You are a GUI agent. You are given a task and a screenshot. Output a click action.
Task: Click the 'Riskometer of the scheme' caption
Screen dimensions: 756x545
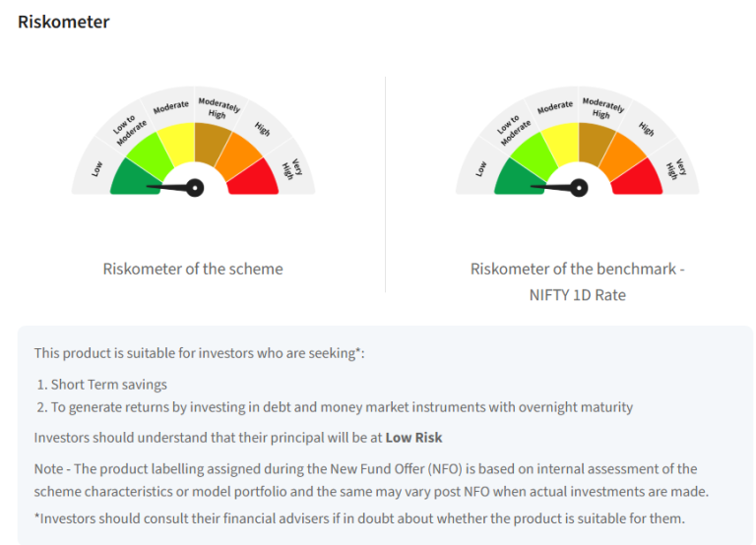coord(193,269)
